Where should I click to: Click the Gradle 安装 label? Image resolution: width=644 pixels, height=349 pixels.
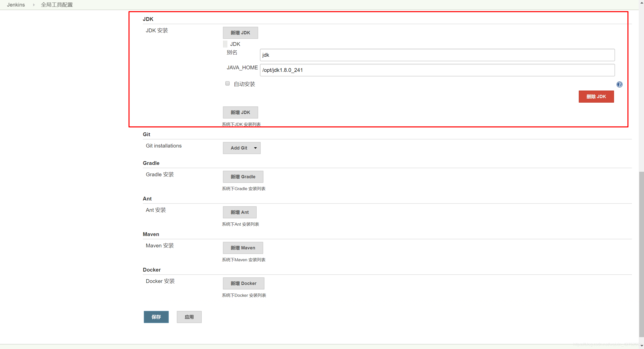[x=160, y=174]
